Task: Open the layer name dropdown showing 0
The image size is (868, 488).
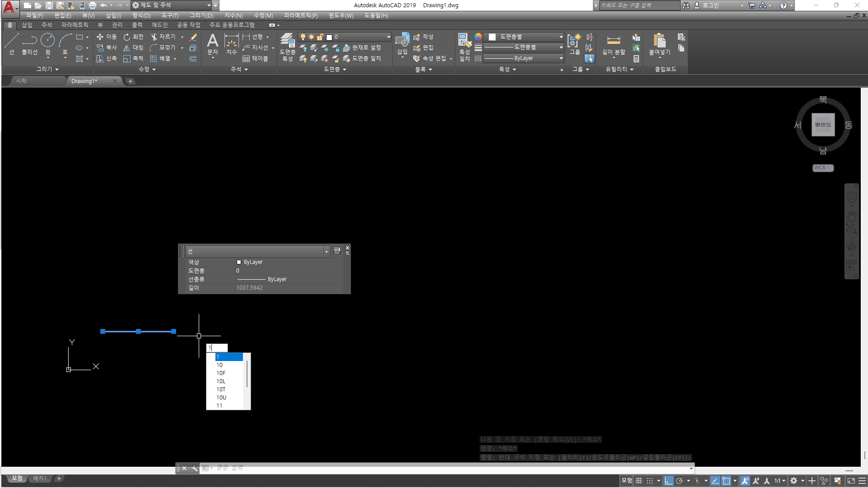Action: click(388, 37)
